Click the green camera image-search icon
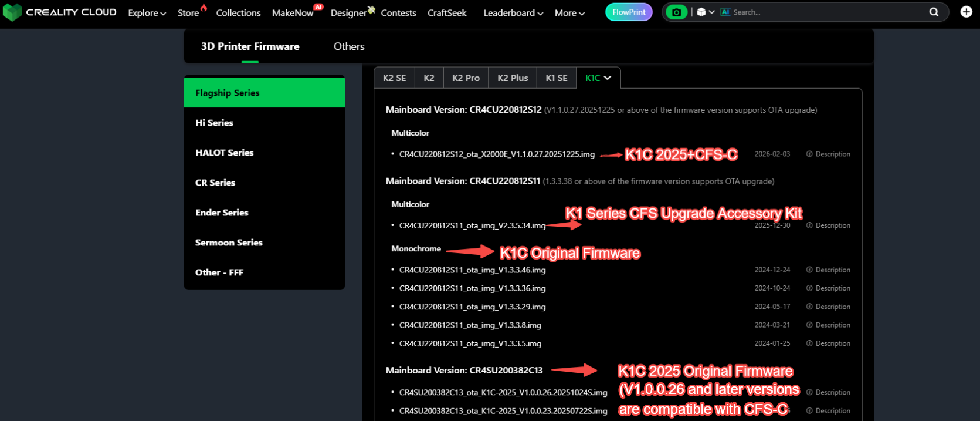This screenshot has height=421, width=980. (x=676, y=12)
